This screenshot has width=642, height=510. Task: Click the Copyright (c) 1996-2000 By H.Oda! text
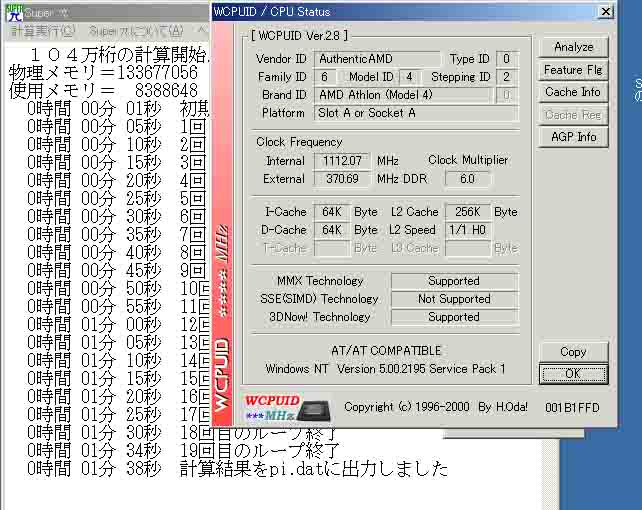point(436,407)
